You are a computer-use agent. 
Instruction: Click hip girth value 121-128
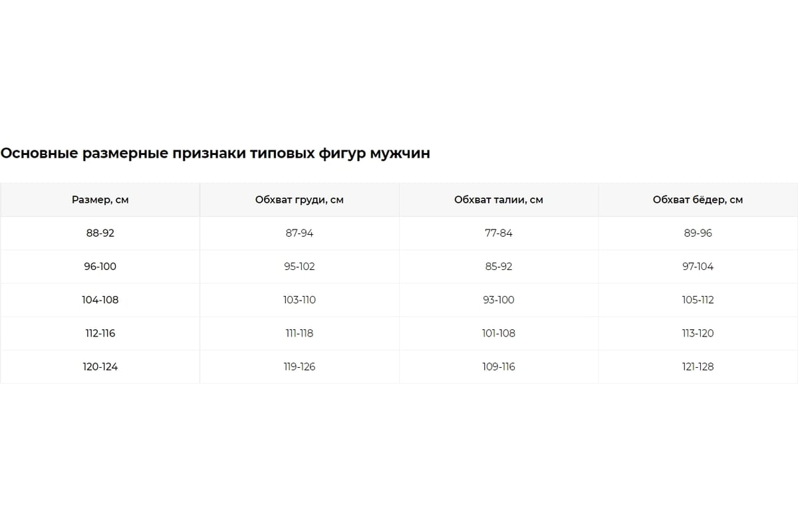click(698, 366)
